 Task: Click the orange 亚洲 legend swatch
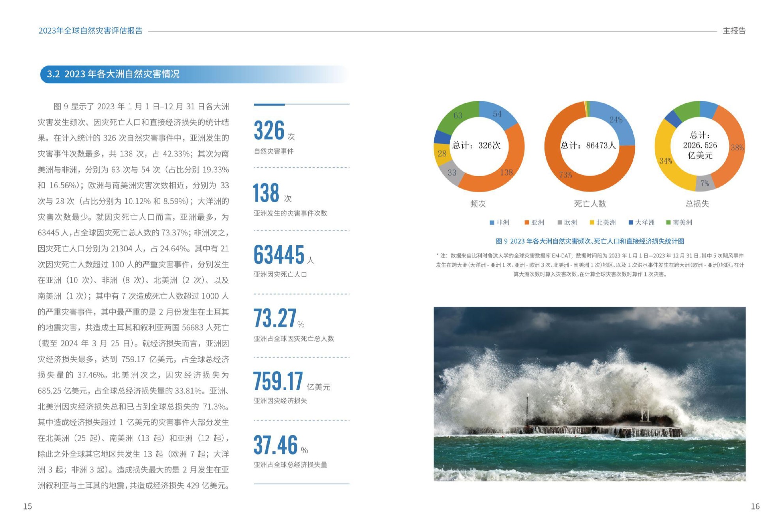[527, 223]
